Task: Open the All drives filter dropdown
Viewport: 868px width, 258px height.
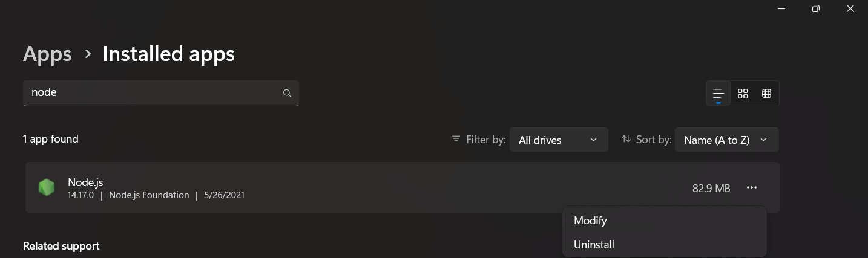Action: click(558, 140)
